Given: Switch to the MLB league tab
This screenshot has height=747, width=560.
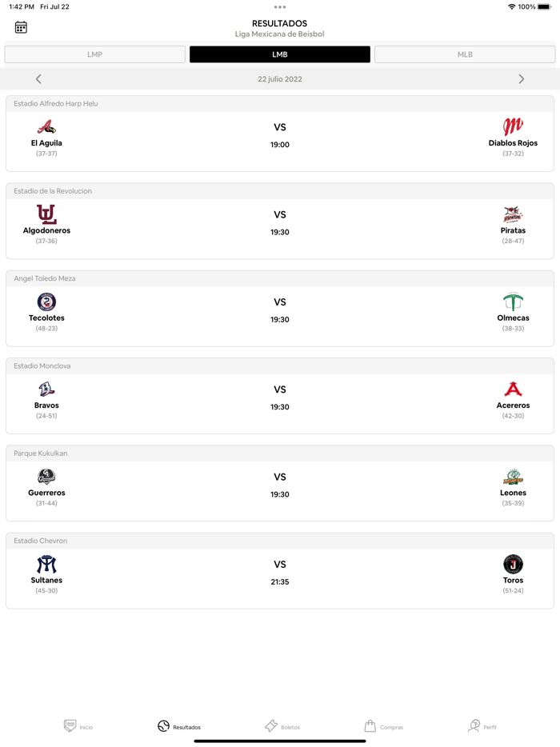Looking at the screenshot, I should [465, 54].
